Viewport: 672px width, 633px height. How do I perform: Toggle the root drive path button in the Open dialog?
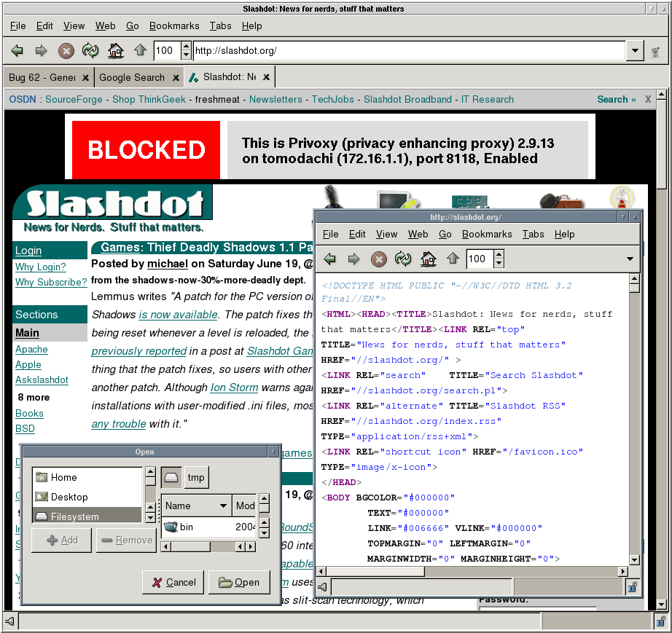[171, 478]
